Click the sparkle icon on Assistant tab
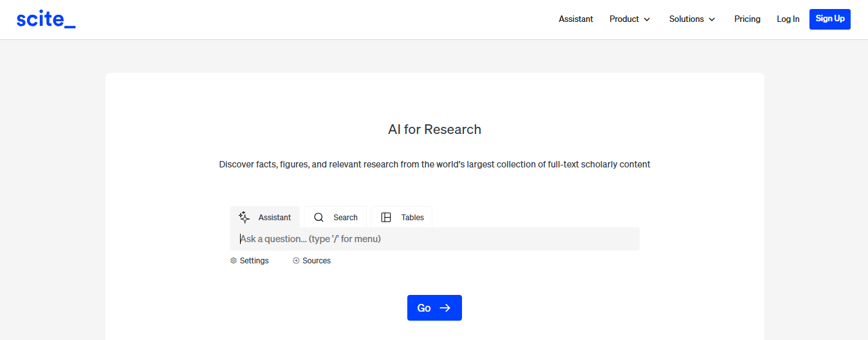Viewport: 868px width, 340px height. [244, 217]
